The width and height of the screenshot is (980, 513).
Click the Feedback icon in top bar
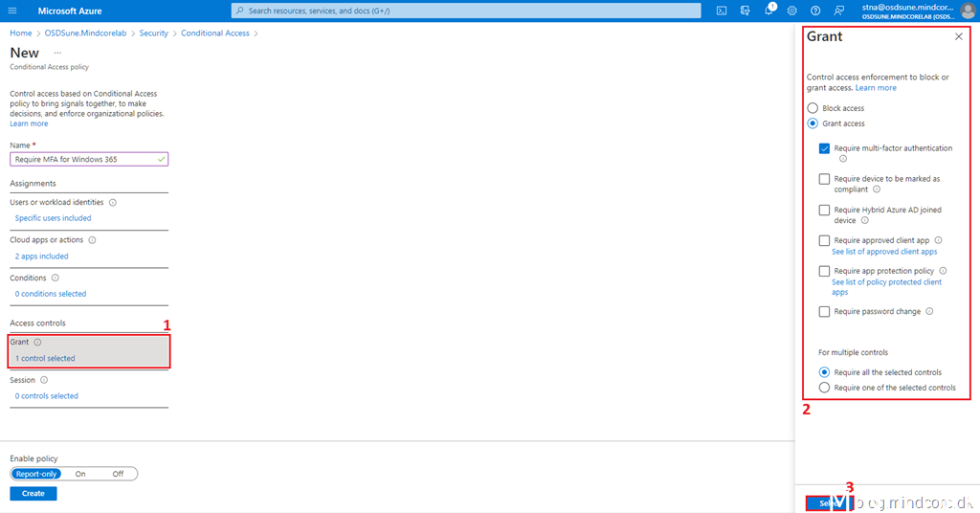(x=839, y=11)
